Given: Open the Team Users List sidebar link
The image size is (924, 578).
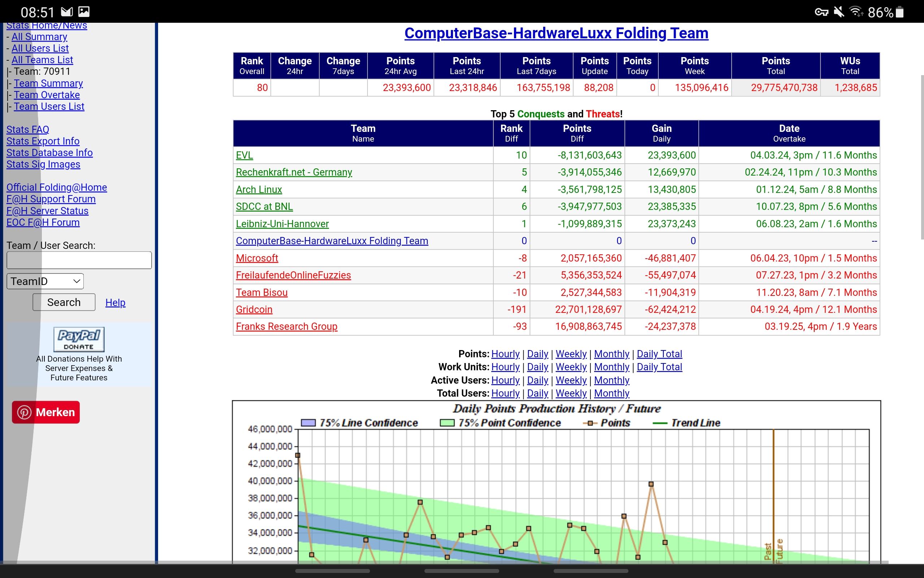Looking at the screenshot, I should 49,106.
